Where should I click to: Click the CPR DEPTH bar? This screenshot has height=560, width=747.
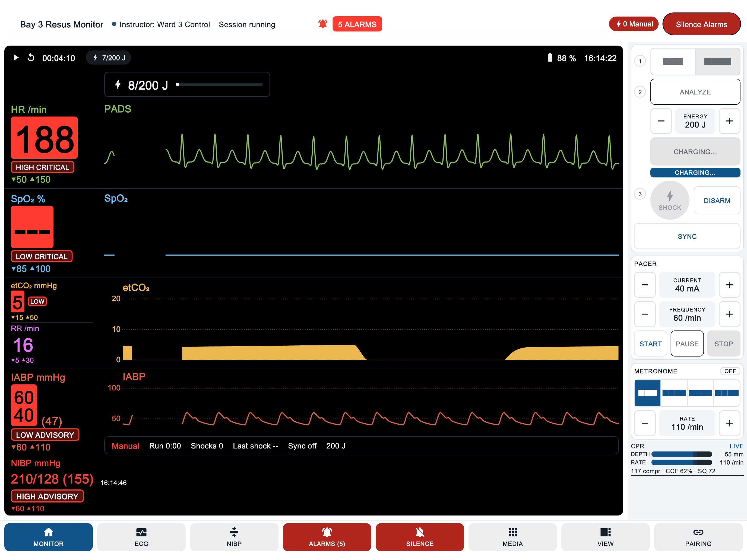pyautogui.click(x=682, y=454)
